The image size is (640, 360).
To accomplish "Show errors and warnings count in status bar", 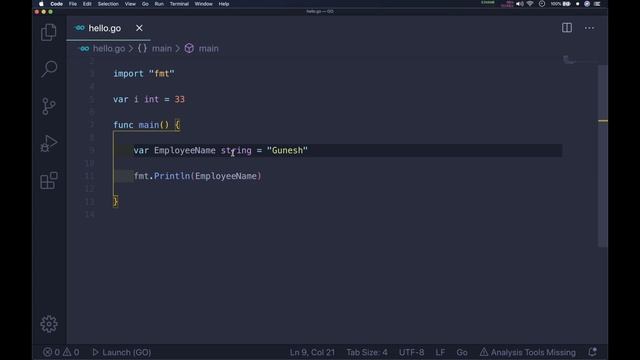I will tap(61, 352).
